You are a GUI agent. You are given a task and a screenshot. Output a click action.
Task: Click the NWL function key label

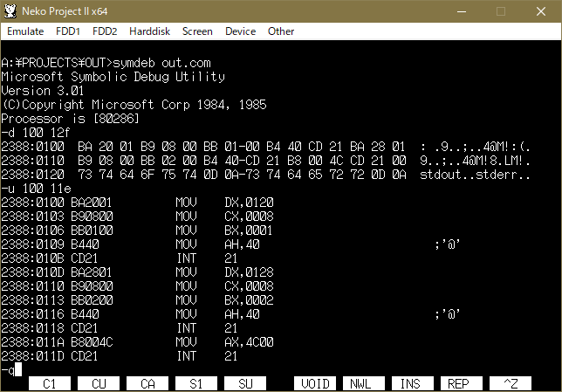(x=364, y=384)
